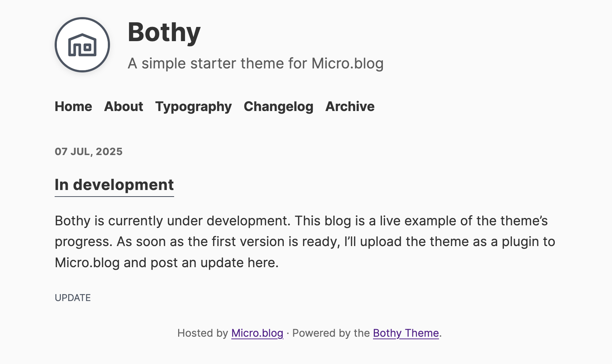Open the 07 JUL, 2025 post permalink
612x364 pixels.
(89, 151)
